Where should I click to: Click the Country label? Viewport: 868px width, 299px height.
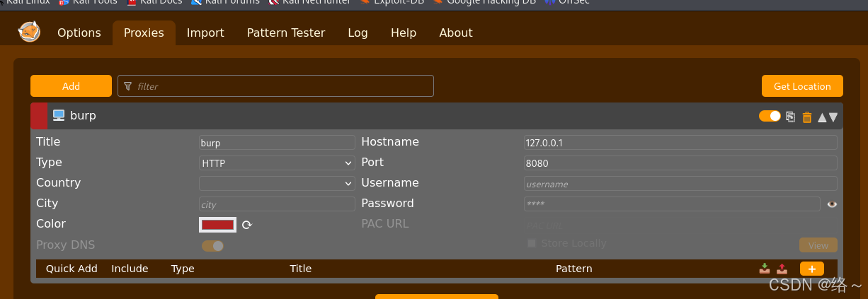[59, 183]
